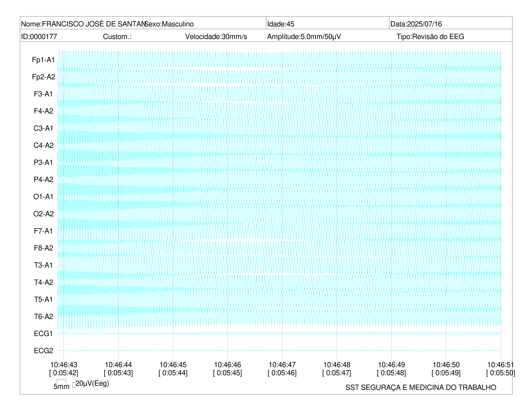This screenshot has height=411, width=532.
Task: Click the F8-A2 channel label
Action: (44, 248)
